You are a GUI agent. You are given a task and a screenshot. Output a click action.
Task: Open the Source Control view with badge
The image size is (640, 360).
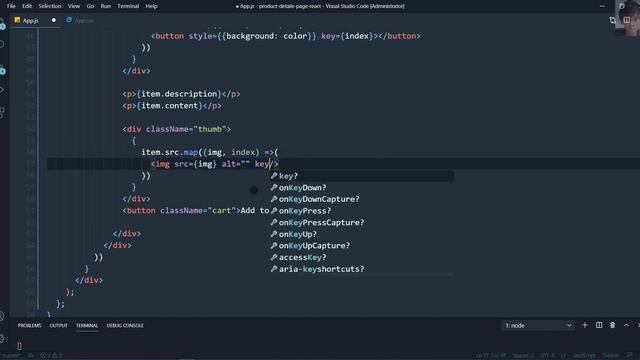pos(2,69)
